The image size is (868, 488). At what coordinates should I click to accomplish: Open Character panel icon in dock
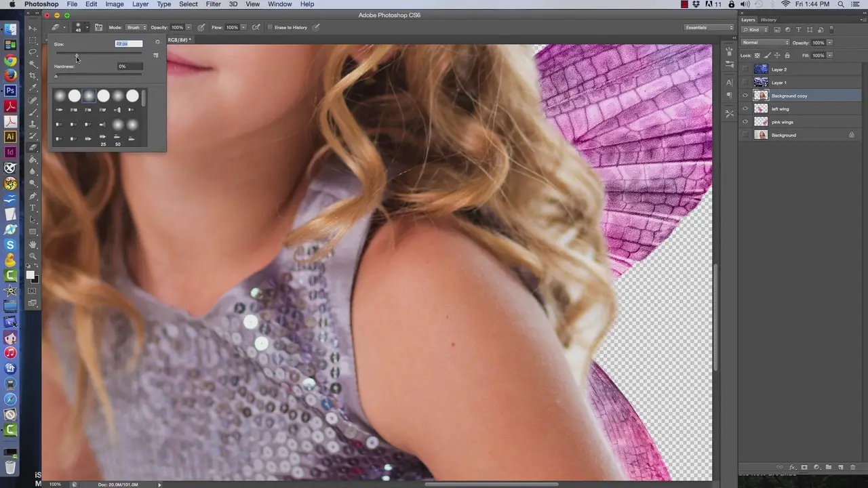coord(729,82)
